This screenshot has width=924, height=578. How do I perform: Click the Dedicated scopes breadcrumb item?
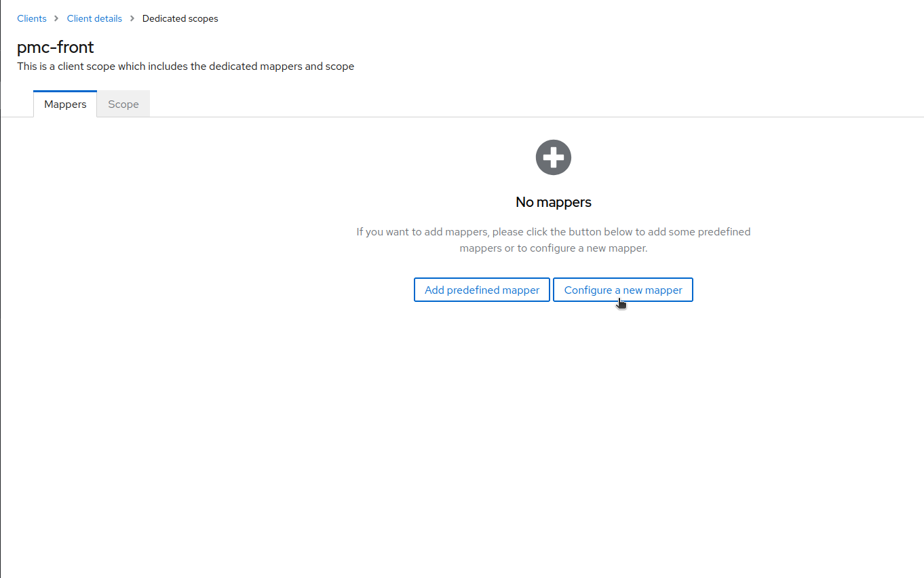click(180, 19)
